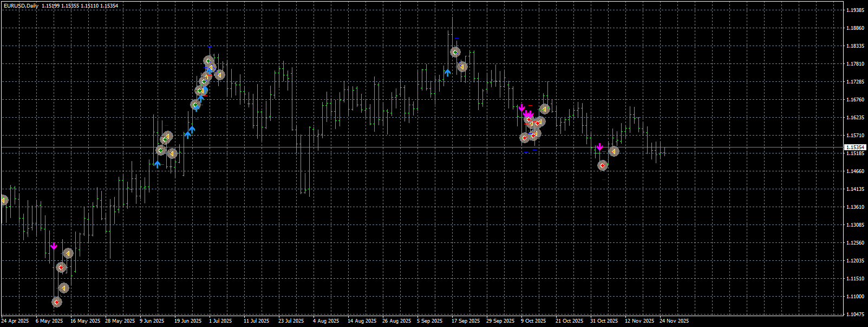Viewport: 868px width, 327px height.
Task: Click the magenta sell arrow above May 2025 low
Action: [x=54, y=247]
